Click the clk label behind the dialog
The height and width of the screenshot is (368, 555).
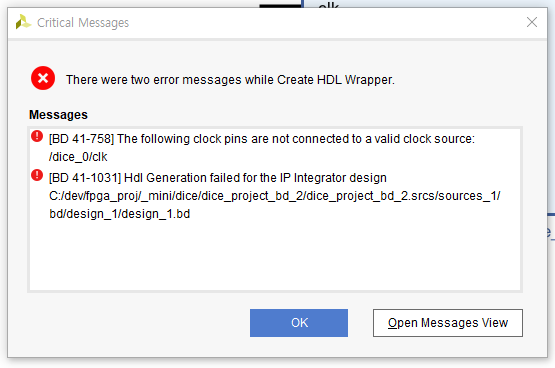[x=329, y=5]
